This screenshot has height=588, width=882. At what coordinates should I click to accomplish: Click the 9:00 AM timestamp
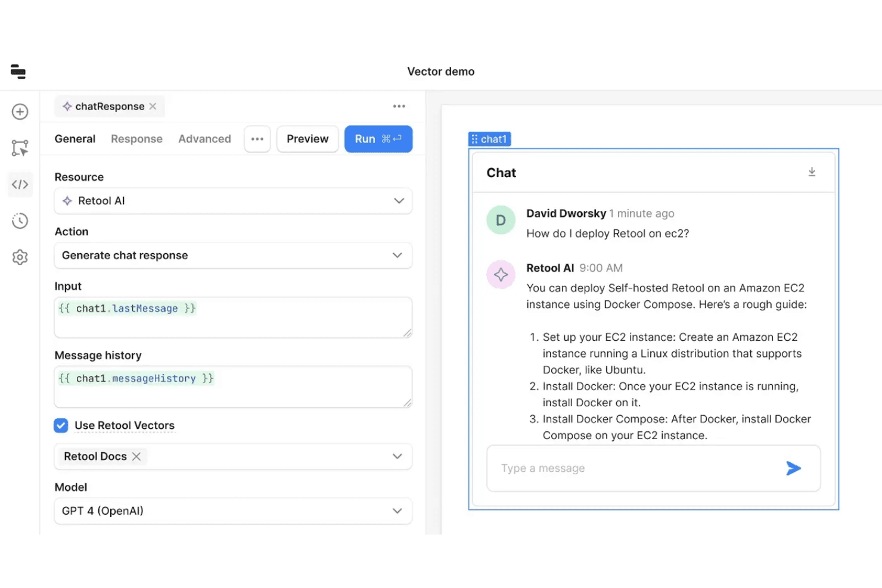coord(601,268)
